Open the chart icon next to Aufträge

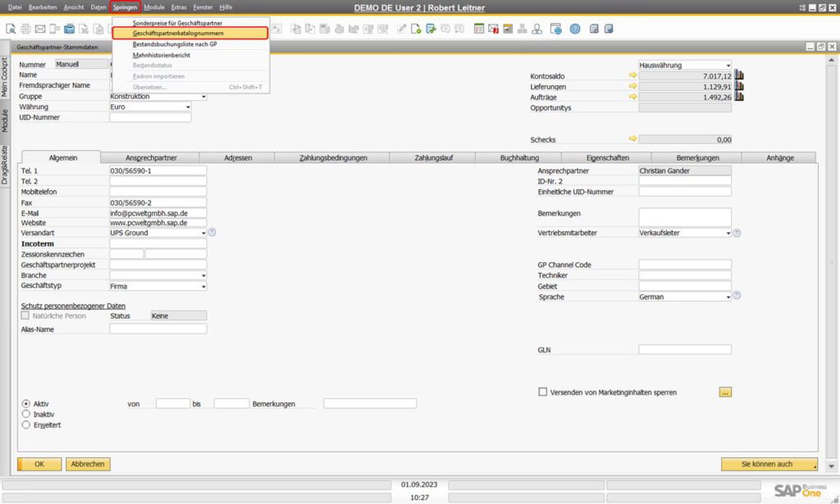pos(739,97)
